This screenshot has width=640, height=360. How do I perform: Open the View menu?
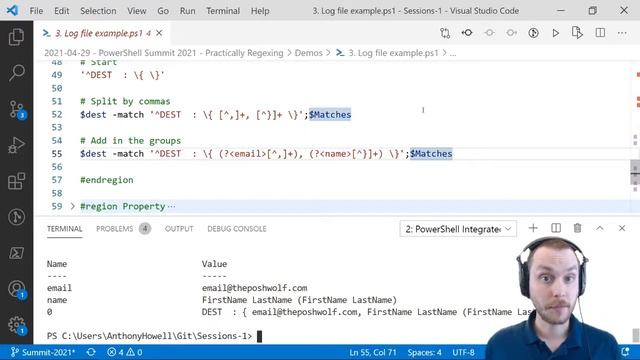pos(136,11)
